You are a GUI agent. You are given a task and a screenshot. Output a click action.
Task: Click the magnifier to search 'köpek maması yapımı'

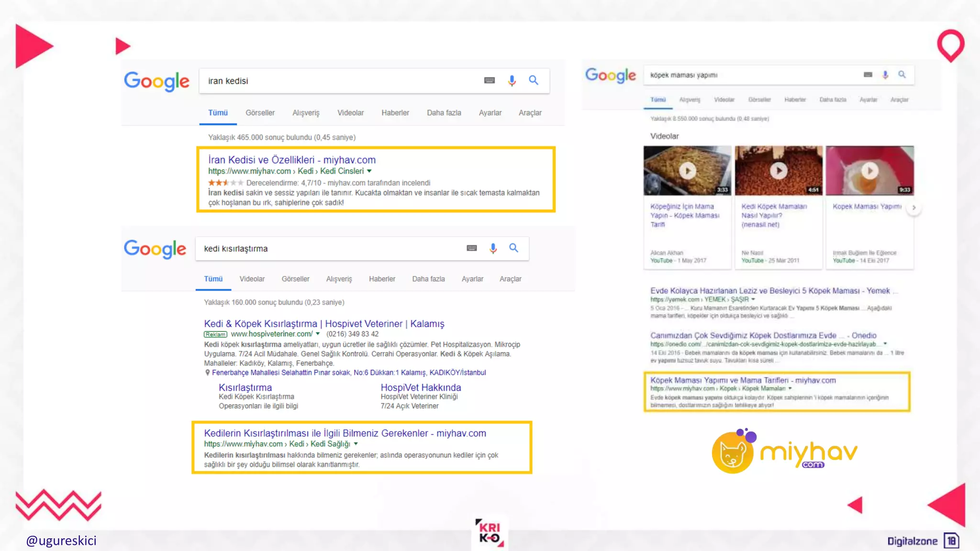[902, 74]
